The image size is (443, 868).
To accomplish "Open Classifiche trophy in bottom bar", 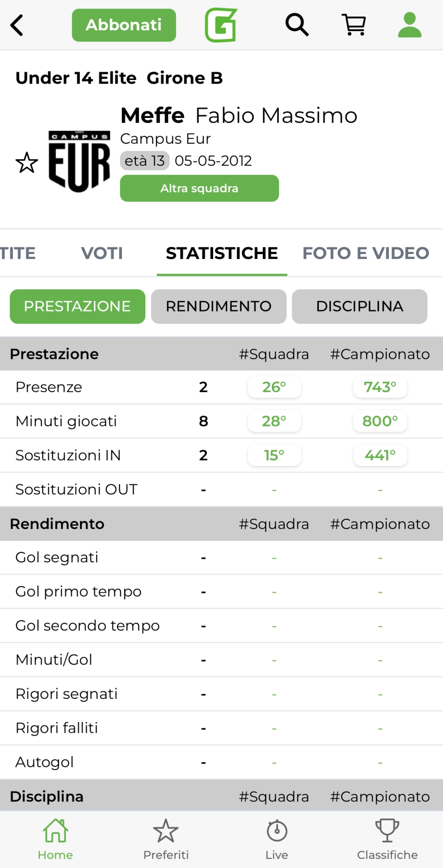I will pos(387,839).
